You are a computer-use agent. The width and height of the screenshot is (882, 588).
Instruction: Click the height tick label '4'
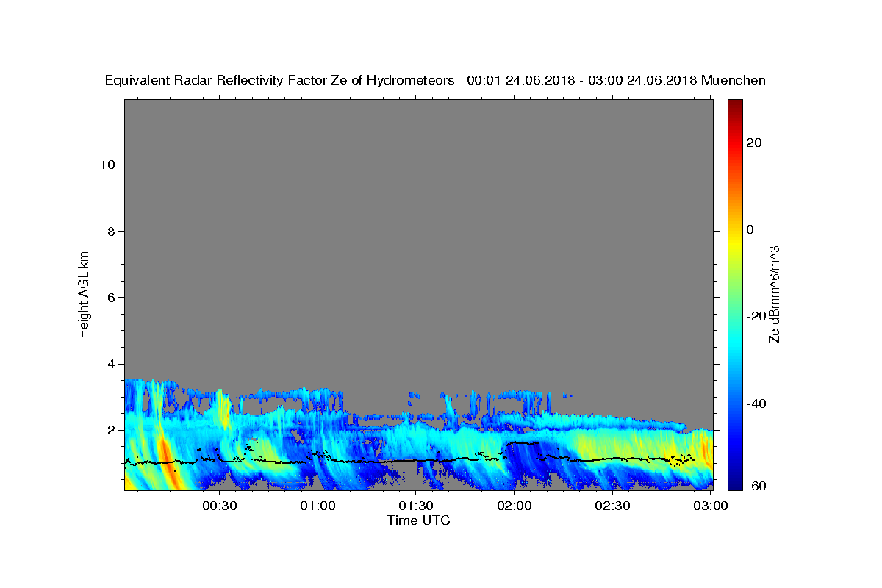tap(110, 364)
